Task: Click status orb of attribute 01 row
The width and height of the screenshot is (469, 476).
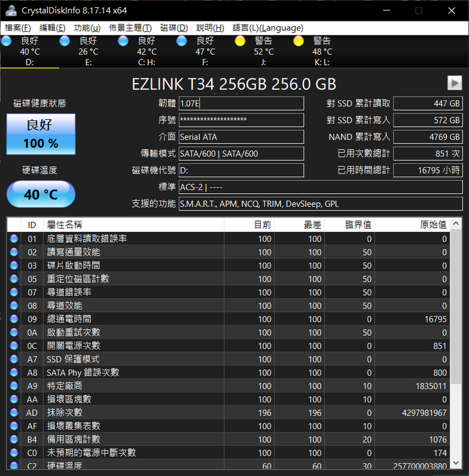Action: click(x=14, y=239)
